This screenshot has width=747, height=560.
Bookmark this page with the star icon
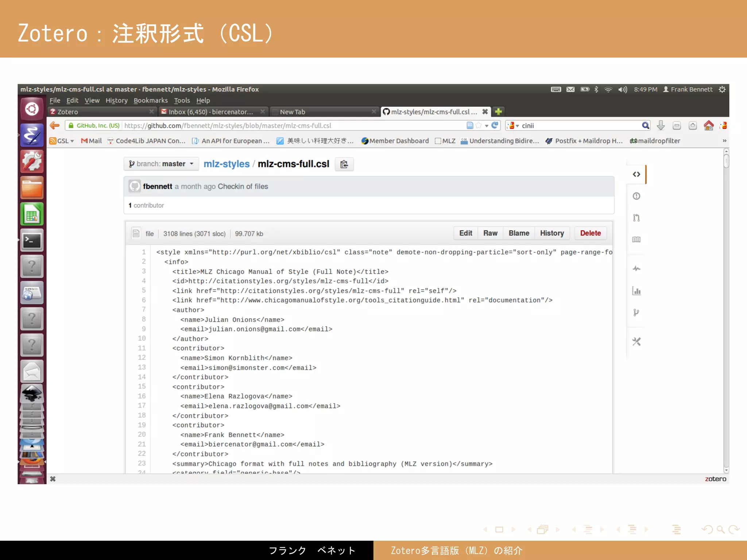point(479,125)
